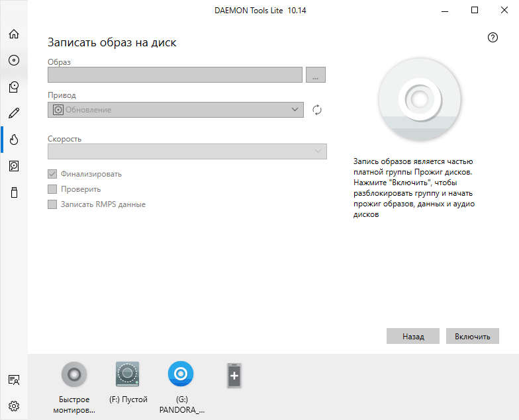Select the Burn discs flame icon
Image resolution: width=519 pixels, height=420 pixels.
tap(14, 140)
